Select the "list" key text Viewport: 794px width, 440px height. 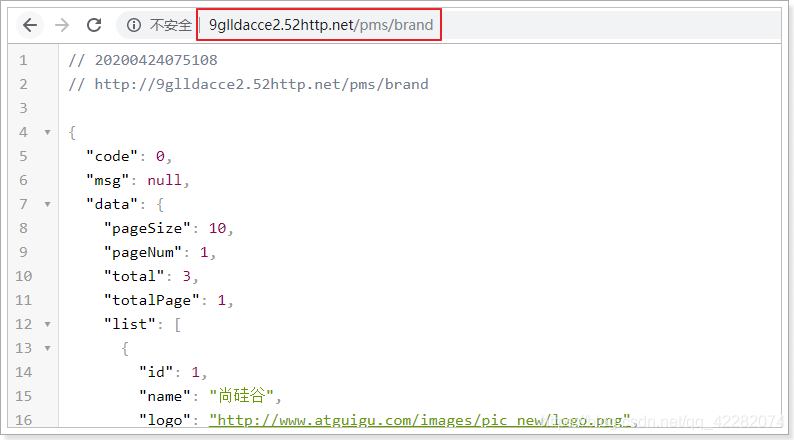coord(130,324)
